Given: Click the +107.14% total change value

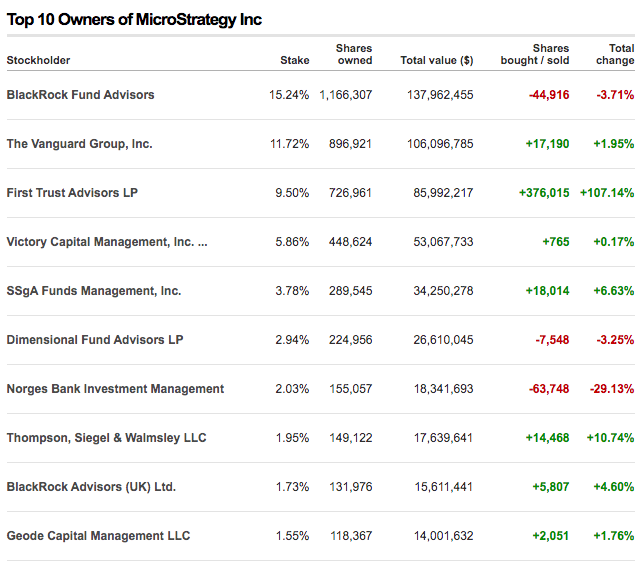Looking at the screenshot, I should coord(607,193).
